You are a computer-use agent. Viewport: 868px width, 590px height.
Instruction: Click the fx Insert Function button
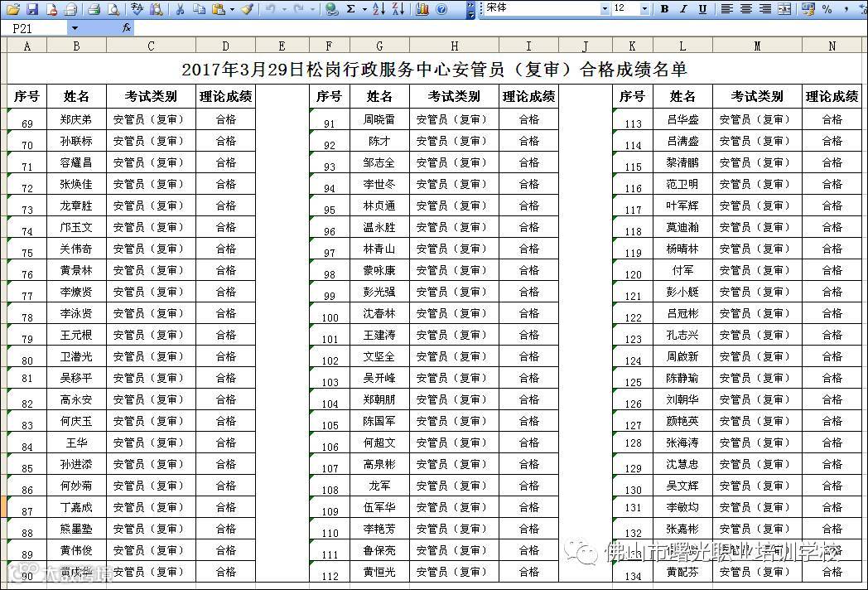point(127,27)
